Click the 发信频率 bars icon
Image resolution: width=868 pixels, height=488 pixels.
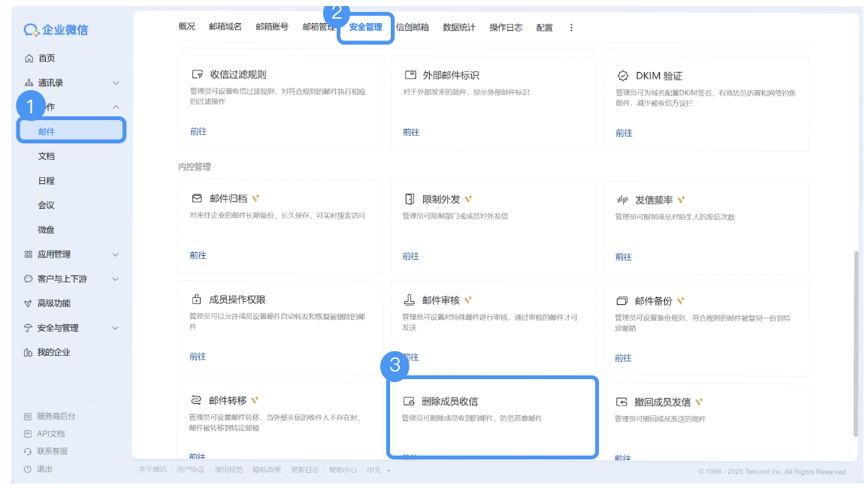622,200
